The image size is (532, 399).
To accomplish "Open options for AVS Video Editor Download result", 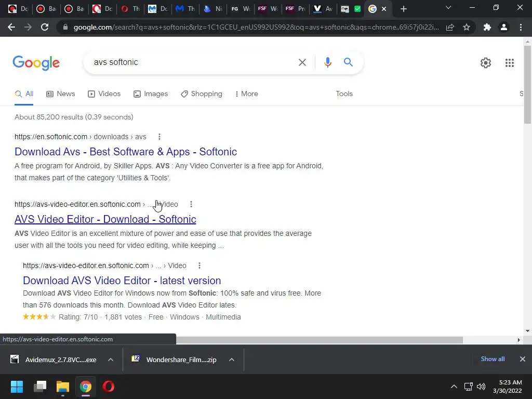I will point(191,204).
